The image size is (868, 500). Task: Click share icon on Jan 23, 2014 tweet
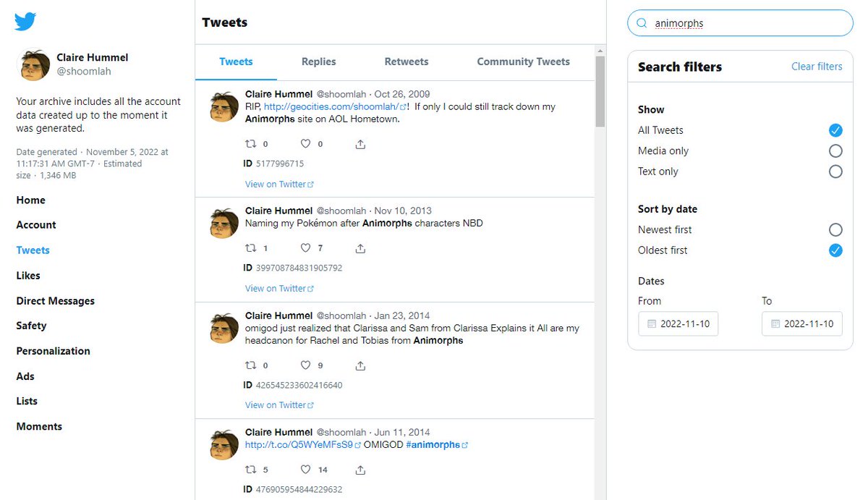[360, 365]
